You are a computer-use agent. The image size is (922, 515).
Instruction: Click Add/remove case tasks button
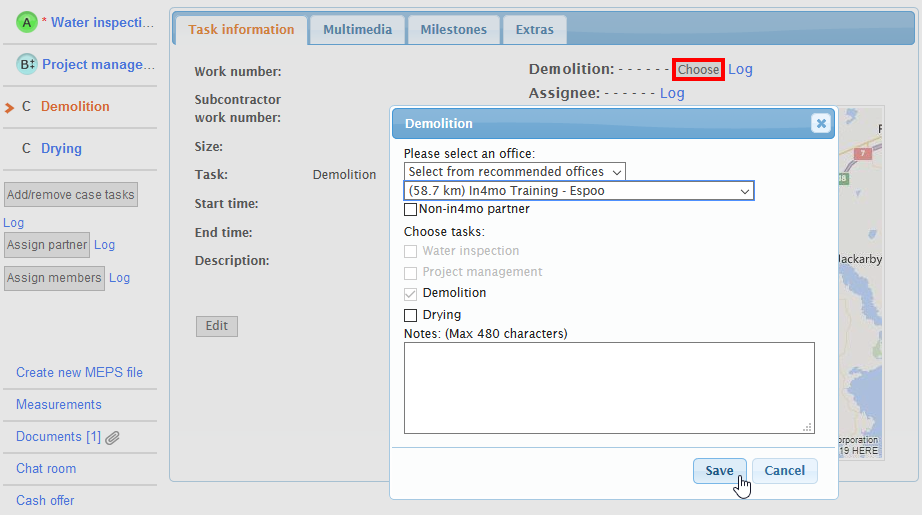click(x=70, y=195)
